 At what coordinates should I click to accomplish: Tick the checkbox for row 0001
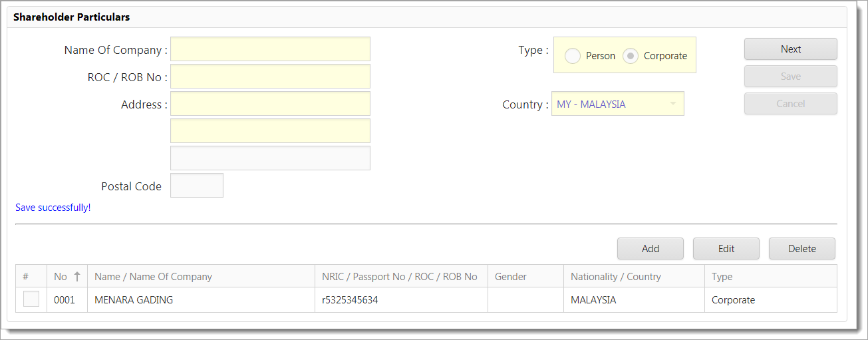pyautogui.click(x=31, y=299)
